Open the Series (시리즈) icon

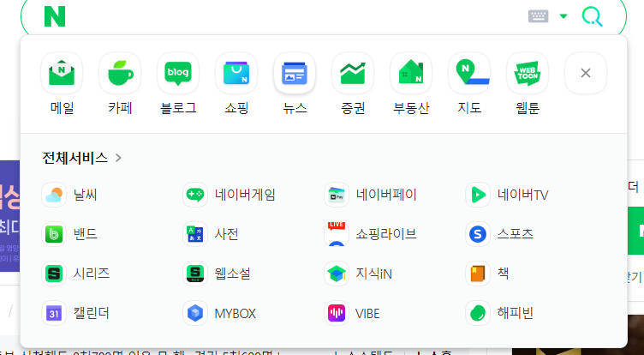tap(54, 274)
